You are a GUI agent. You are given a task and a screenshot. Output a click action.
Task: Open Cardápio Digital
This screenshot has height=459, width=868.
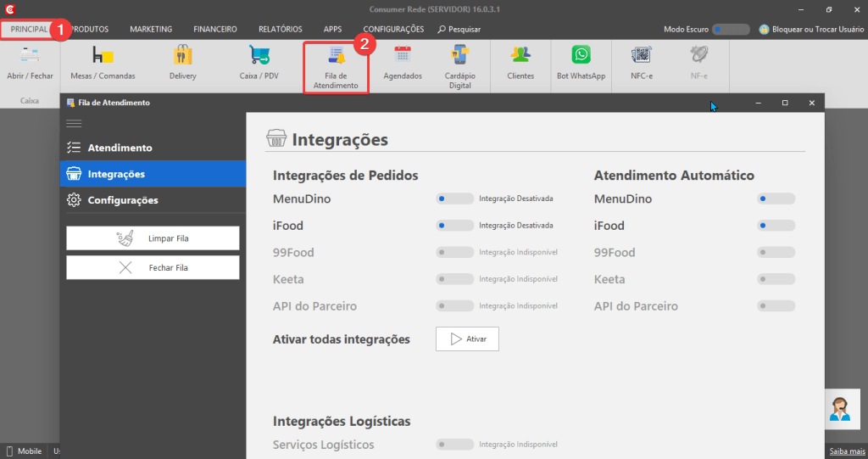pos(459,68)
